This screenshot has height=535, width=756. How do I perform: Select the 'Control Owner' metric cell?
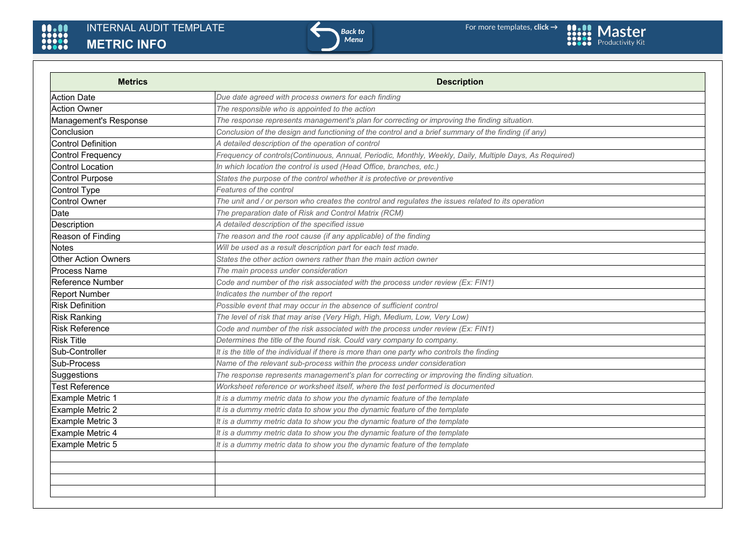pos(132,202)
